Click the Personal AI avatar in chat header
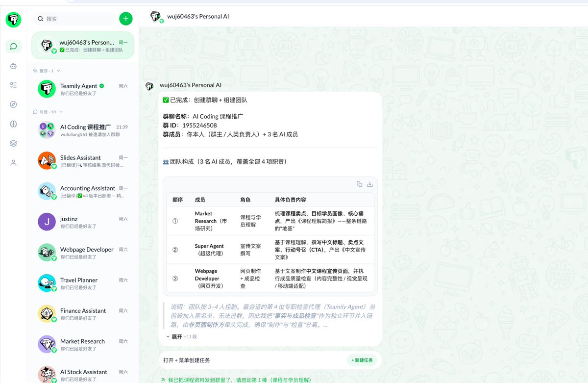 (x=156, y=17)
